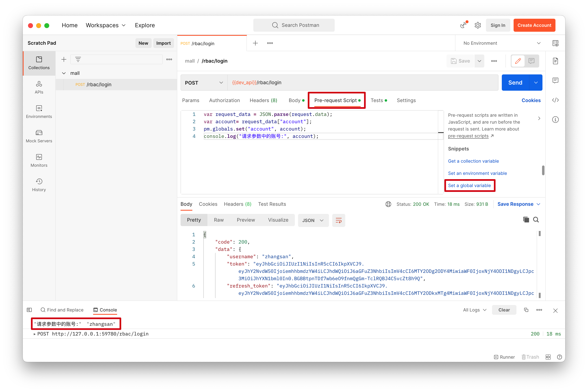
Task: Click the code snippet icon
Action: pyautogui.click(x=555, y=100)
